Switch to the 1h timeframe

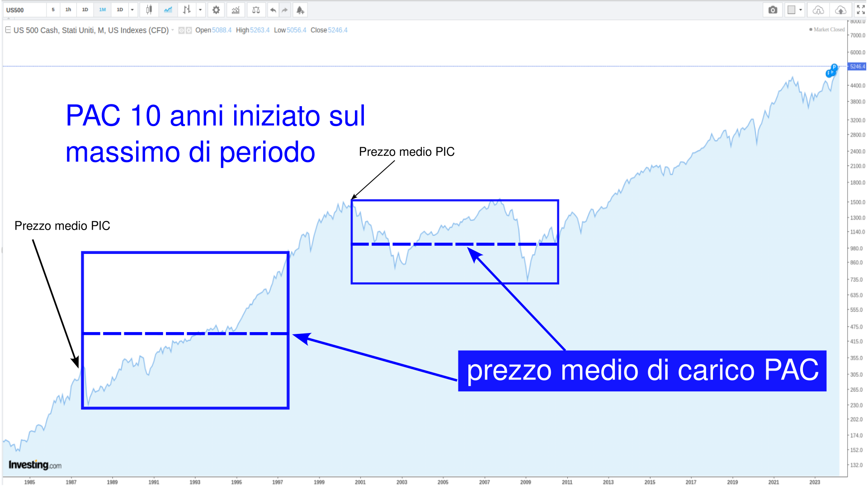tap(68, 9)
